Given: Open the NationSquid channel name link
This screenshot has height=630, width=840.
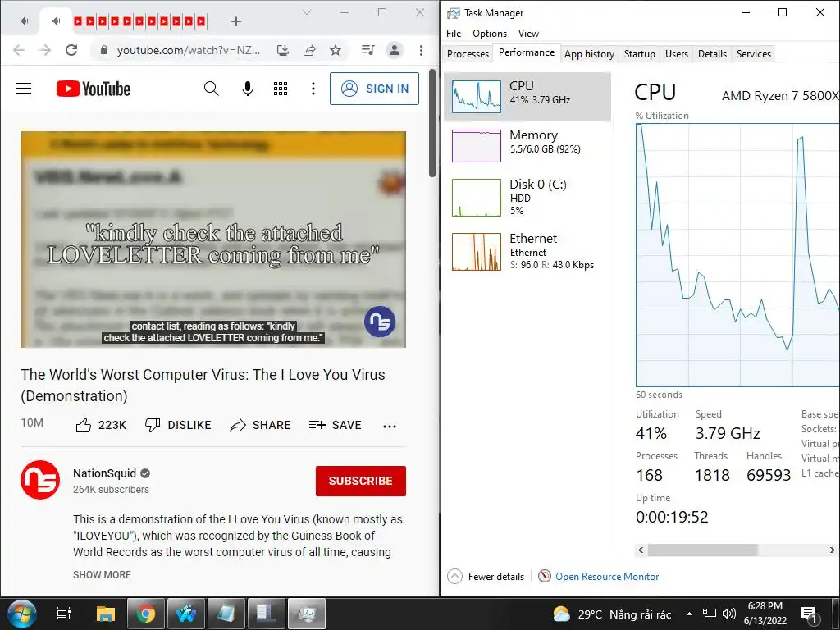Looking at the screenshot, I should [x=104, y=473].
